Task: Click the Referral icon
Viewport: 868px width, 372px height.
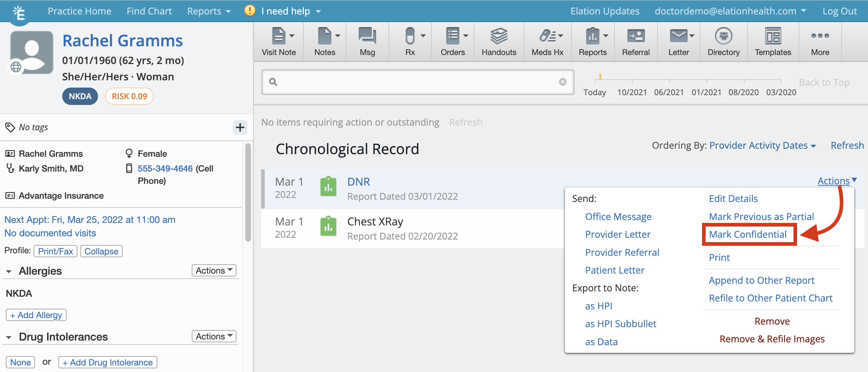Action: (635, 41)
